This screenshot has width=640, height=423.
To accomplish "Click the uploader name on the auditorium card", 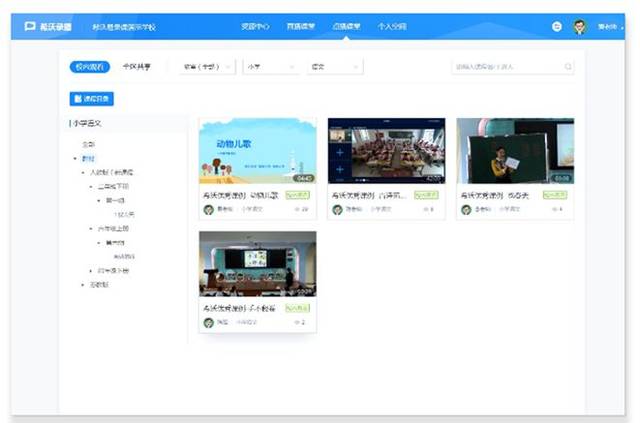I will 222,323.
